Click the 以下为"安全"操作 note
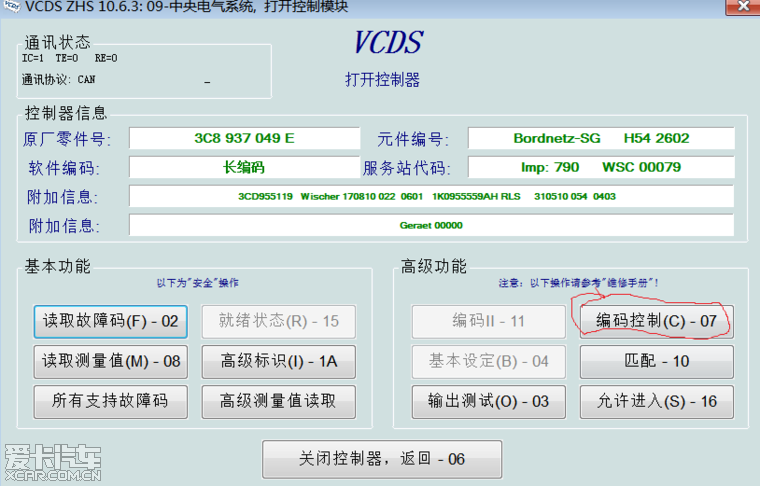The height and width of the screenshot is (486, 760). 198,283
